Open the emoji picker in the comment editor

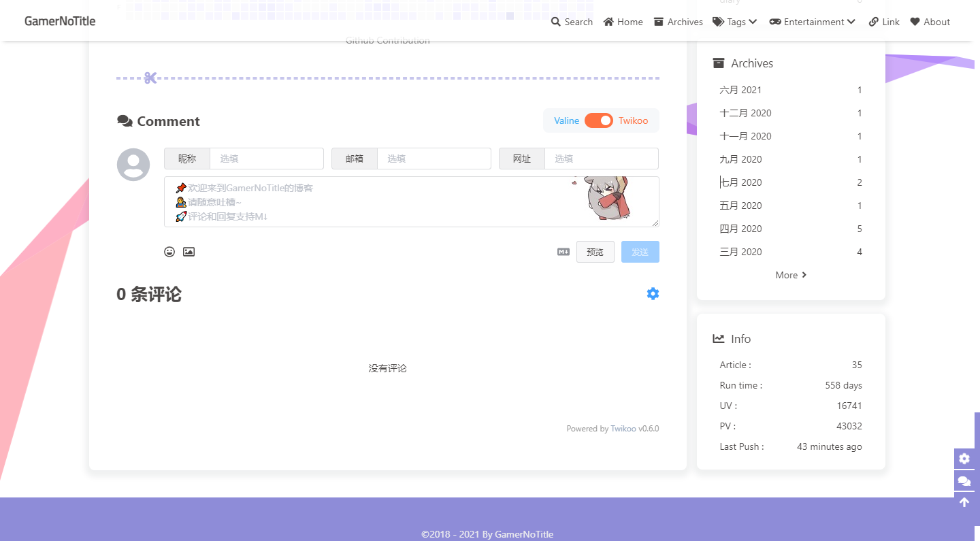coord(169,251)
